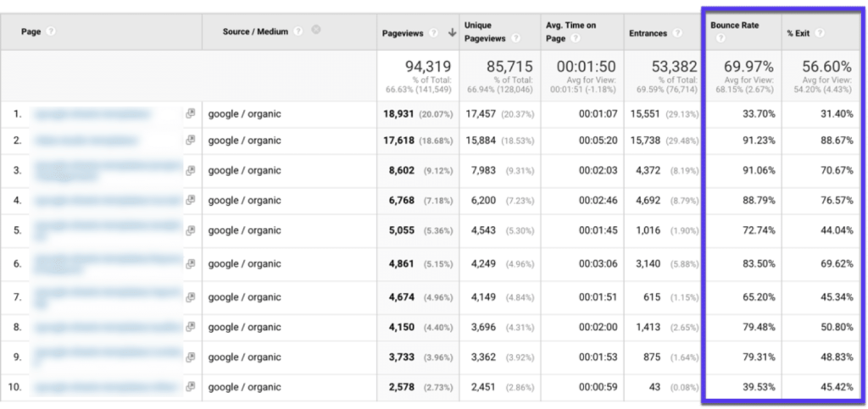Click the external link icon on row 10
This screenshot has height=409, width=868.
coord(190,387)
